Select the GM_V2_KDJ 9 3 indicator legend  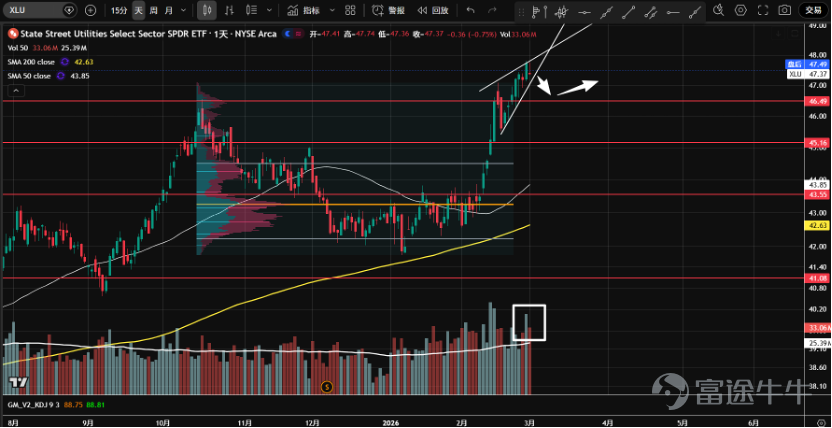point(33,404)
